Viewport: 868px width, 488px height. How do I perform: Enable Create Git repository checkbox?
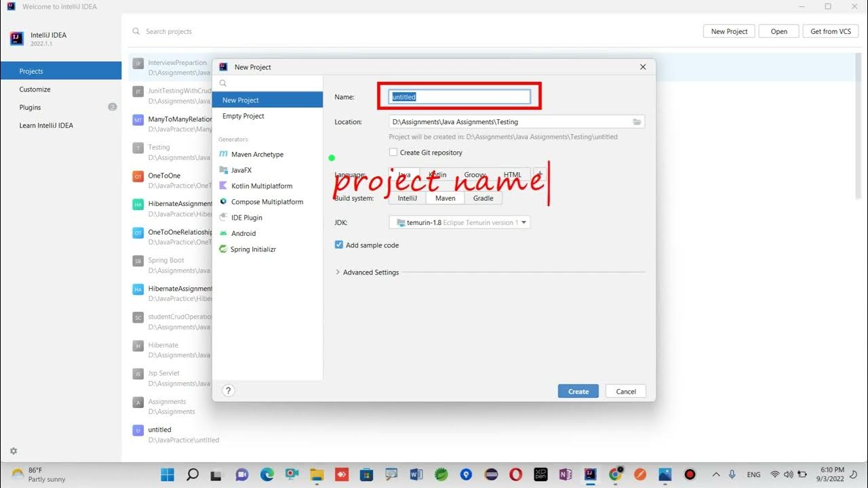point(393,152)
